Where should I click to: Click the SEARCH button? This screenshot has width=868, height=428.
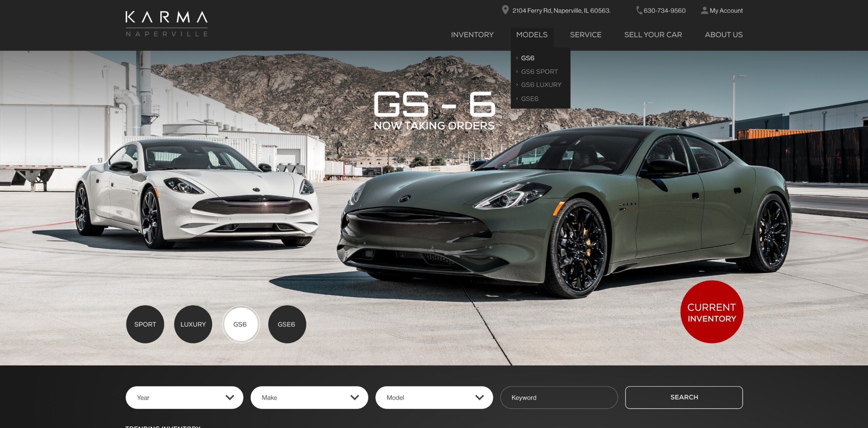pyautogui.click(x=684, y=398)
